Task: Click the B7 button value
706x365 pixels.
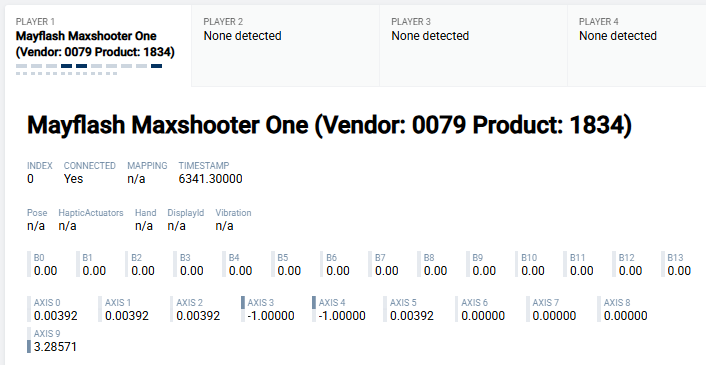Action: click(x=387, y=271)
